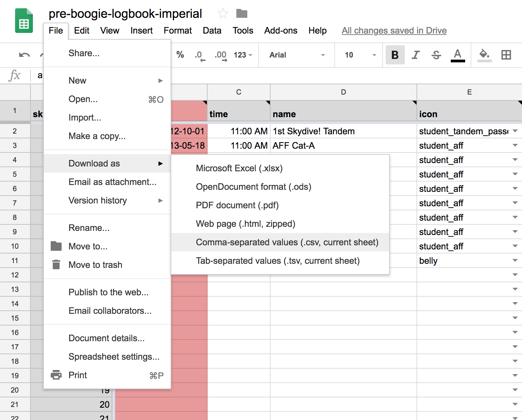Open icon dropdown for student_tandem_passenger row
Screen dimensions: 522x420
[x=515, y=131]
